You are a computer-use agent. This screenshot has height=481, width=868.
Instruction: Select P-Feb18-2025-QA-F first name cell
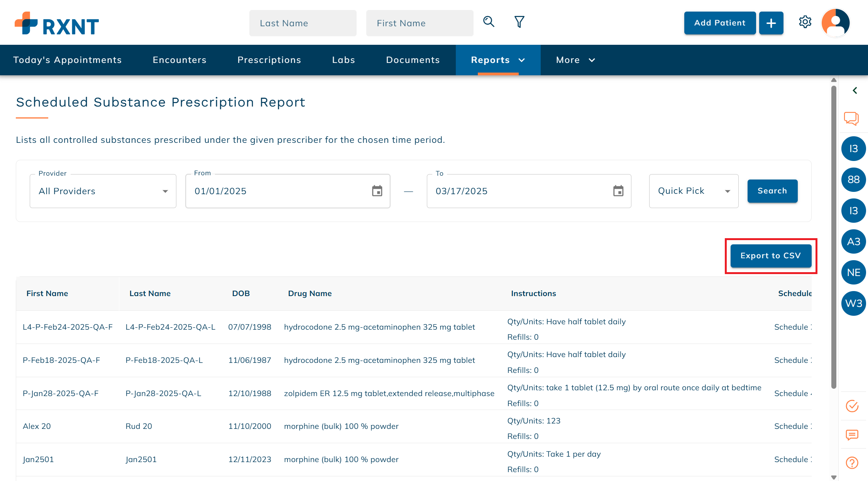pyautogui.click(x=61, y=360)
